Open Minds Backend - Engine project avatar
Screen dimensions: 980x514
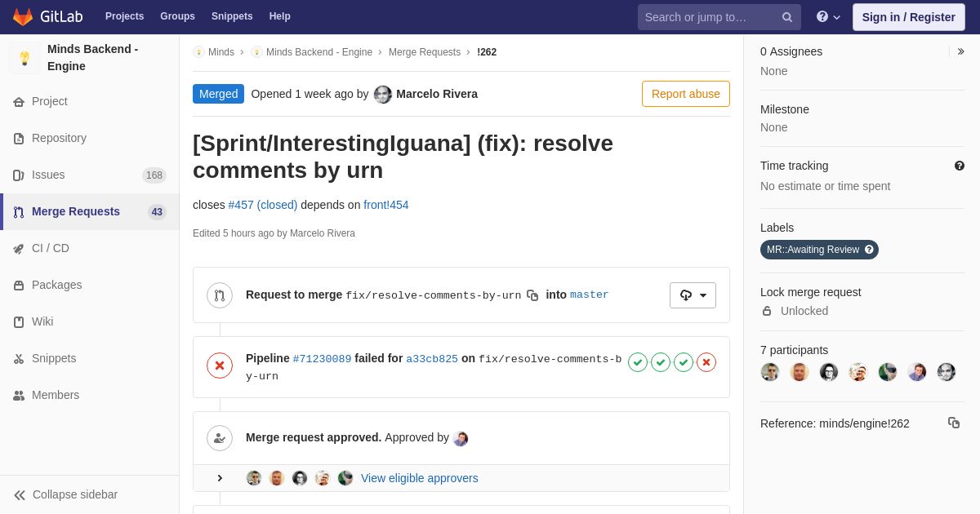(x=24, y=58)
